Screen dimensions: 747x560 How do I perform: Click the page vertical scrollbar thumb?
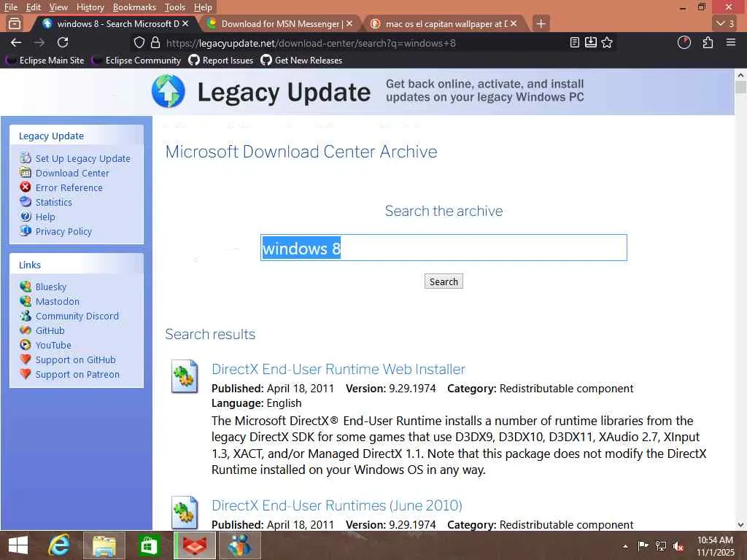740,87
